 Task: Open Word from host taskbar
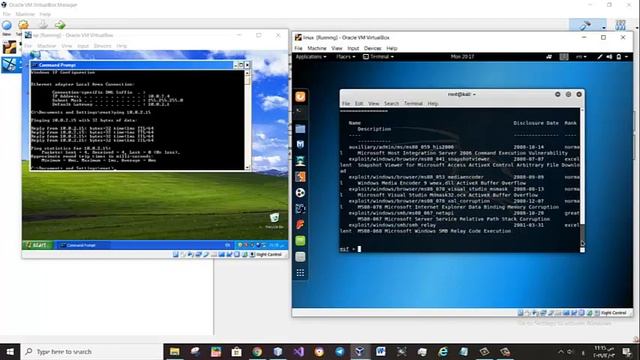point(381,351)
